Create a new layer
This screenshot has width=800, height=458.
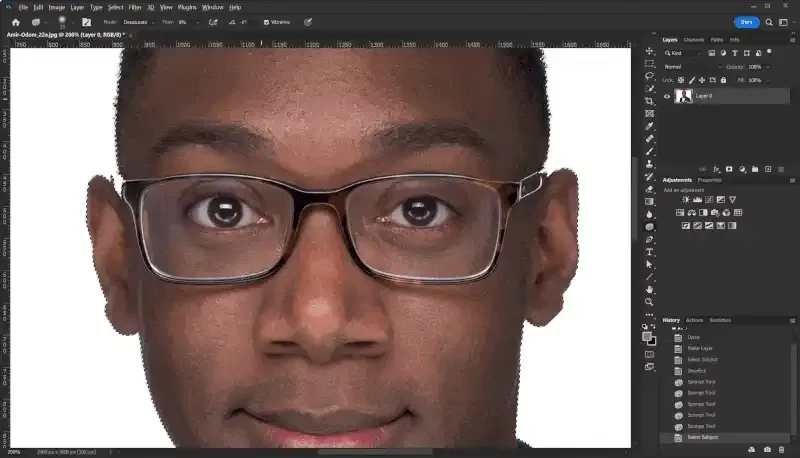pyautogui.click(x=768, y=169)
